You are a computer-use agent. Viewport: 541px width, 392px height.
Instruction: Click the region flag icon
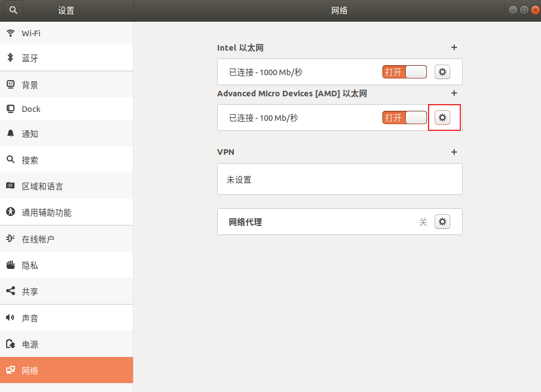coord(11,185)
